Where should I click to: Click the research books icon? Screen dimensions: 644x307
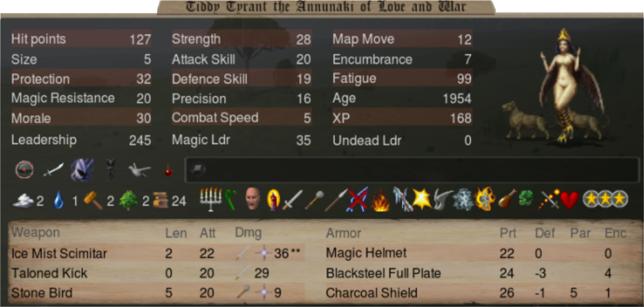point(161,201)
